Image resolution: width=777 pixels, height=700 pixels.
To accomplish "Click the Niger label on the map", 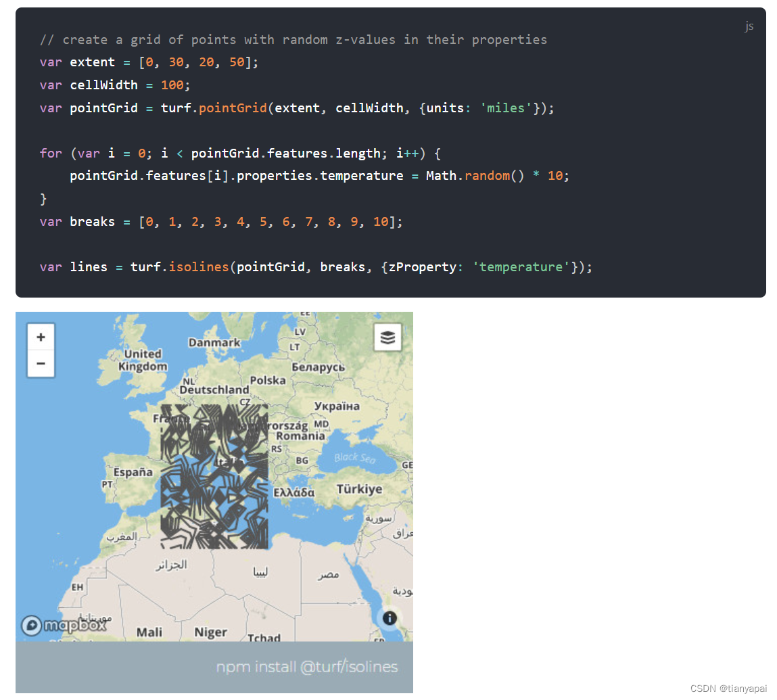I will pos(210,632).
